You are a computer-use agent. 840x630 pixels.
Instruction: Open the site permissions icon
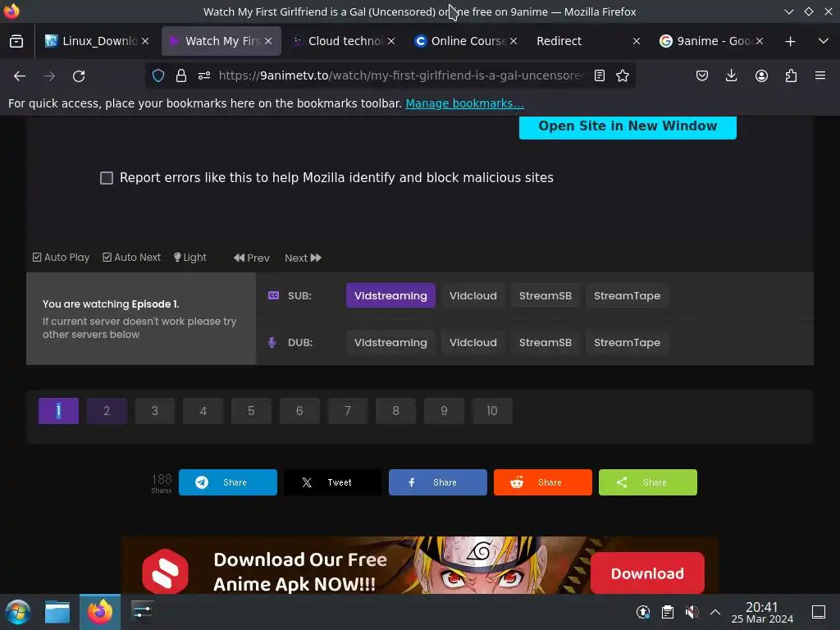click(204, 76)
